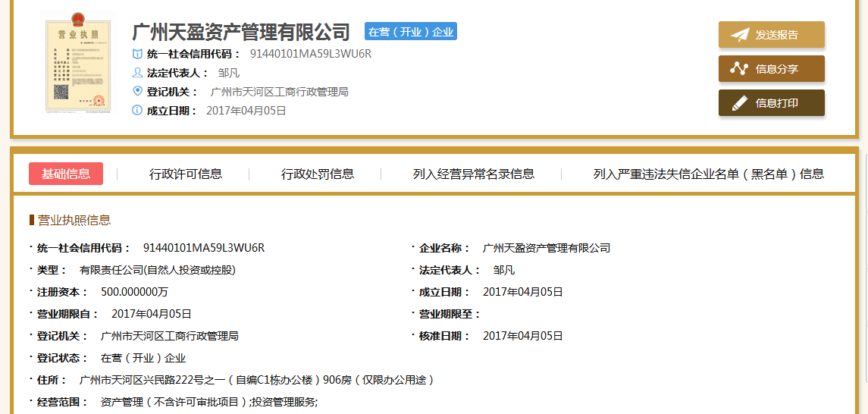Click the info icon beside 成立日期
The image size is (868, 414).
coord(137,110)
